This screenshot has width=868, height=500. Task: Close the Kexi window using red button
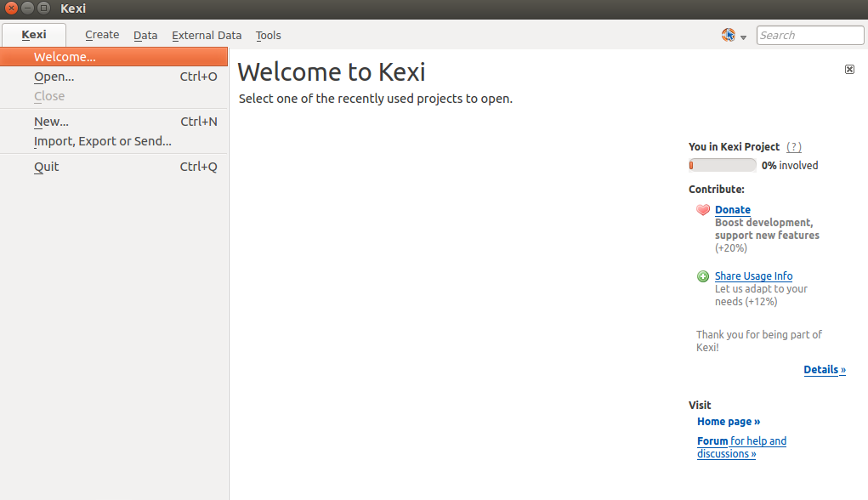pos(11,9)
